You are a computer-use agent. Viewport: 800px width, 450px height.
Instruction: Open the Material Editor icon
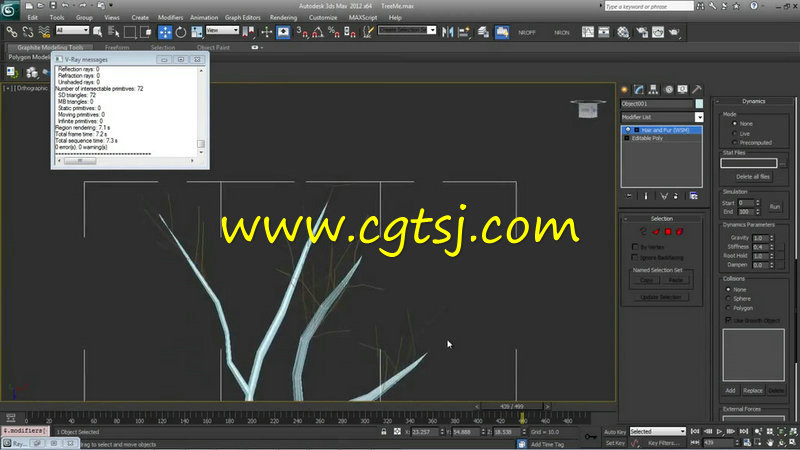click(x=623, y=32)
